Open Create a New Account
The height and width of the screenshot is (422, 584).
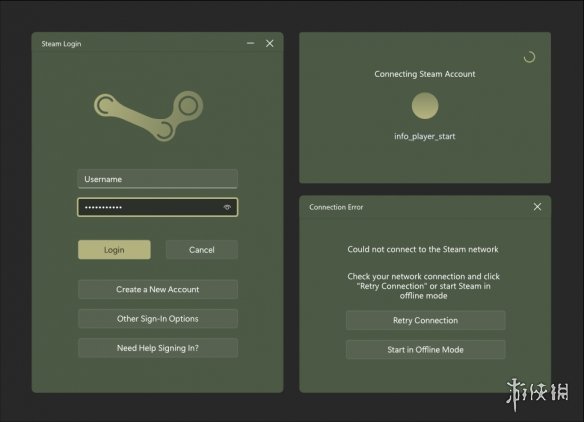pyautogui.click(x=158, y=289)
